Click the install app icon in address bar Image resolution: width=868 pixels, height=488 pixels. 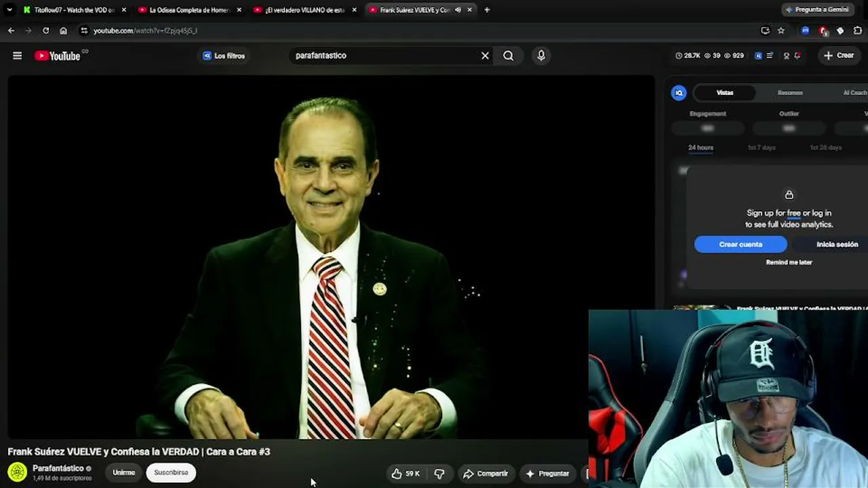(765, 30)
